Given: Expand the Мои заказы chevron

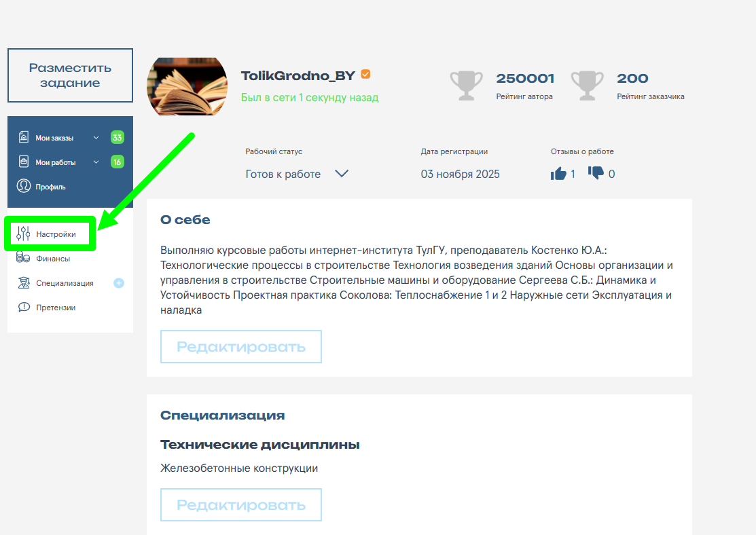Looking at the screenshot, I should pos(96,137).
